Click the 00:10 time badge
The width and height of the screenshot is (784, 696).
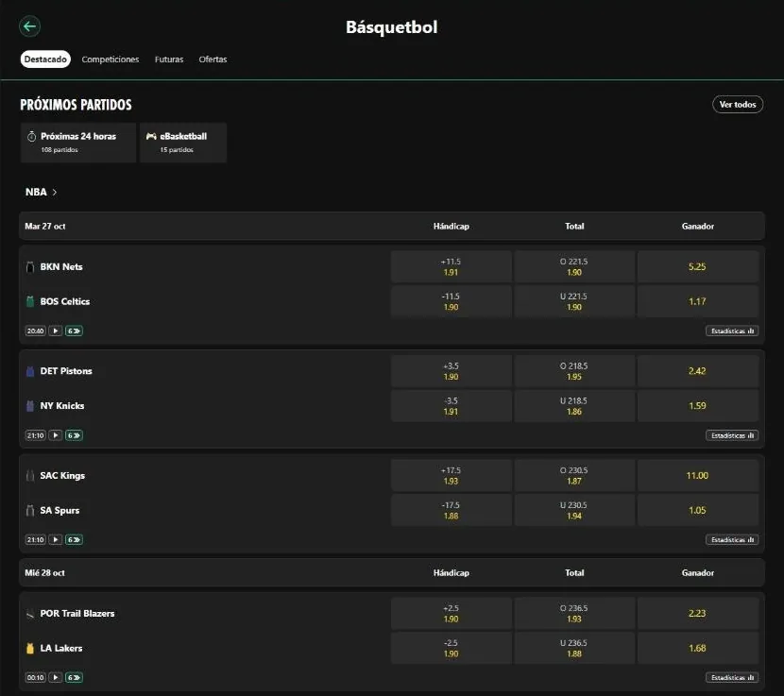[x=36, y=677]
